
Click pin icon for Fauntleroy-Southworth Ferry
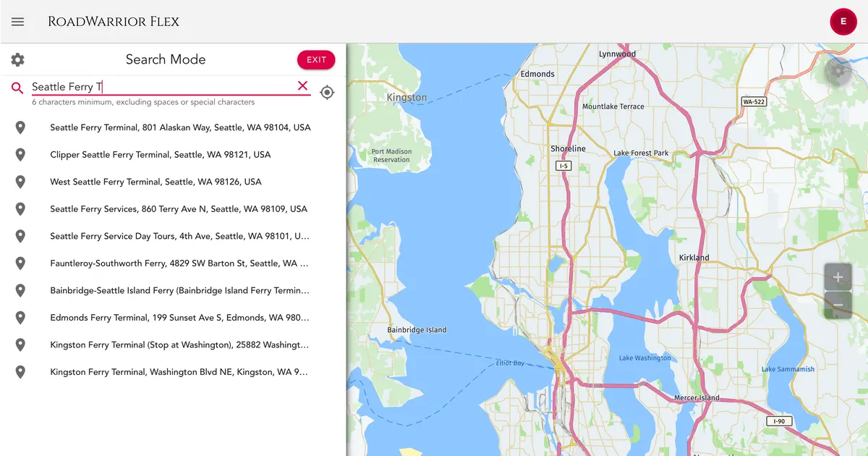coord(20,263)
